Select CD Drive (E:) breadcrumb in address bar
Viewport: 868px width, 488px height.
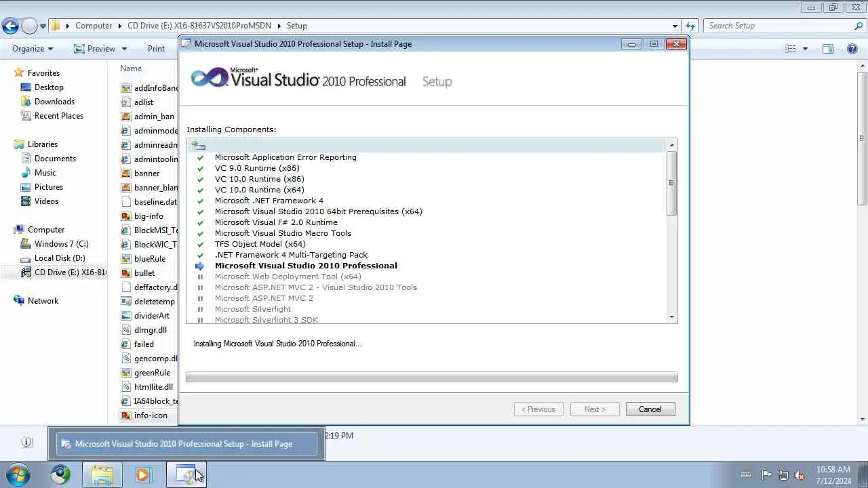[x=199, y=26]
